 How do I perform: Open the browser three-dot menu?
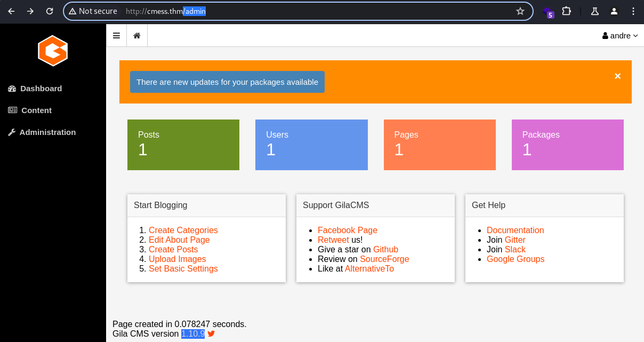[633, 11]
